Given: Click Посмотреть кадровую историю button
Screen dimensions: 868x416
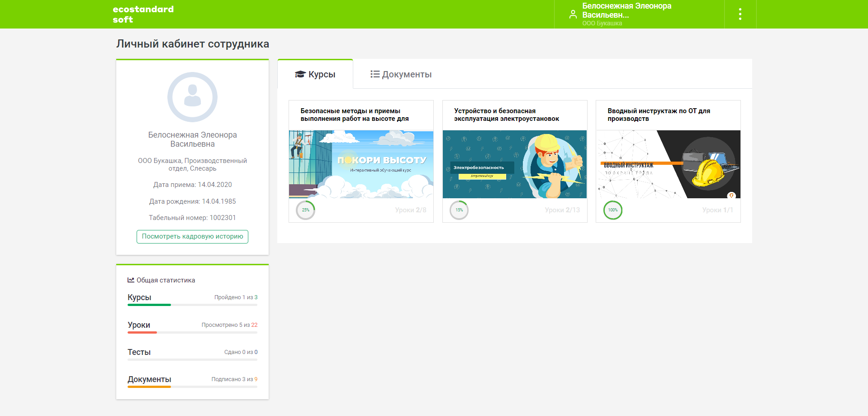Looking at the screenshot, I should (192, 236).
